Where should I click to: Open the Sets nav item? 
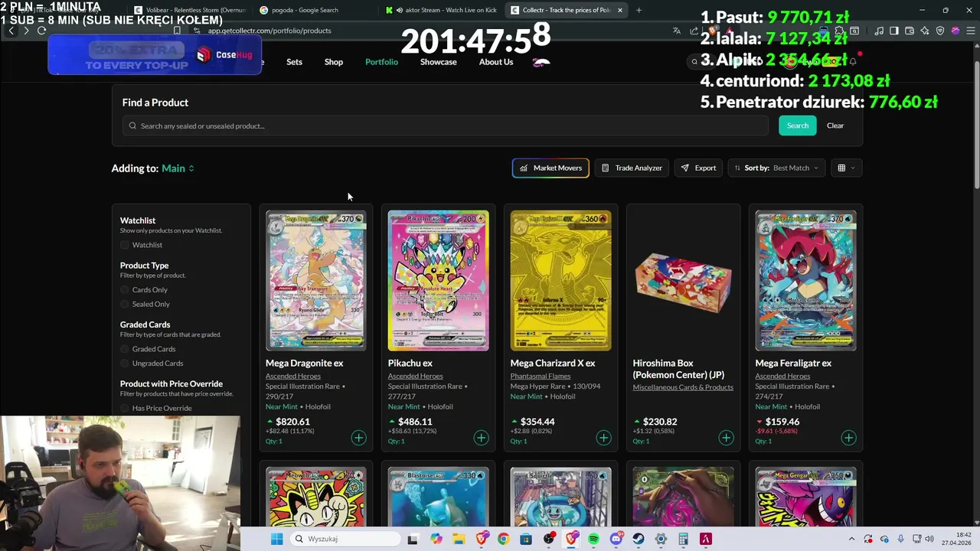click(x=294, y=62)
